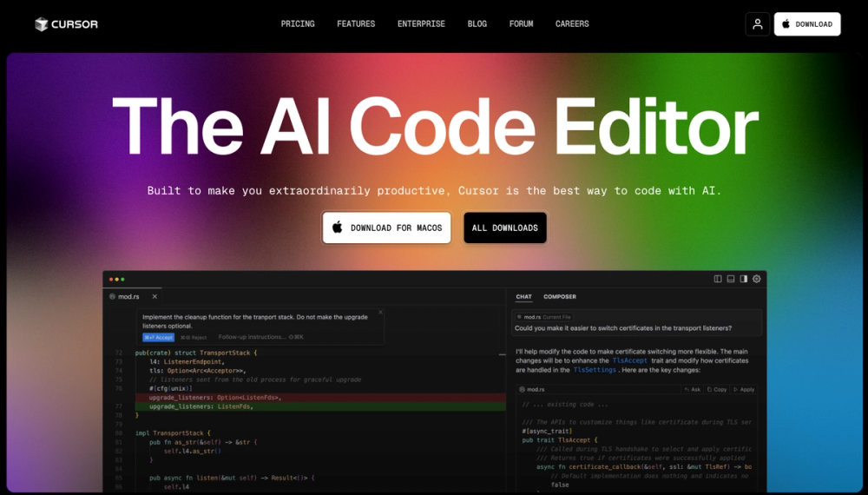The height and width of the screenshot is (495, 868).
Task: Click the 'pub trait TlsAccept {' line
Action: click(x=560, y=440)
